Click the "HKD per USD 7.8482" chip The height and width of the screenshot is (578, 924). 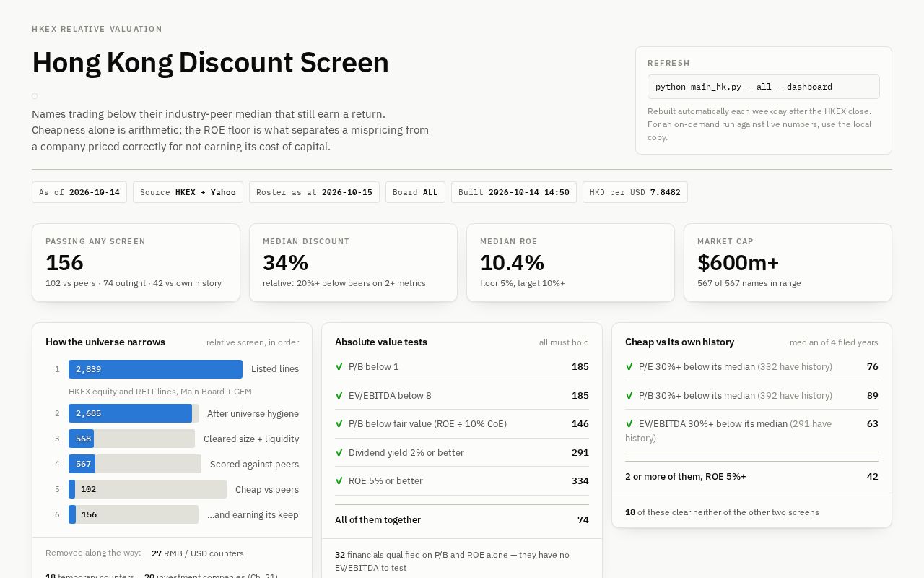tap(635, 192)
